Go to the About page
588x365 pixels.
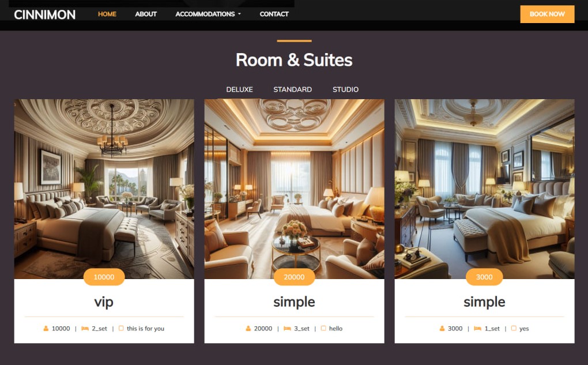pos(146,14)
